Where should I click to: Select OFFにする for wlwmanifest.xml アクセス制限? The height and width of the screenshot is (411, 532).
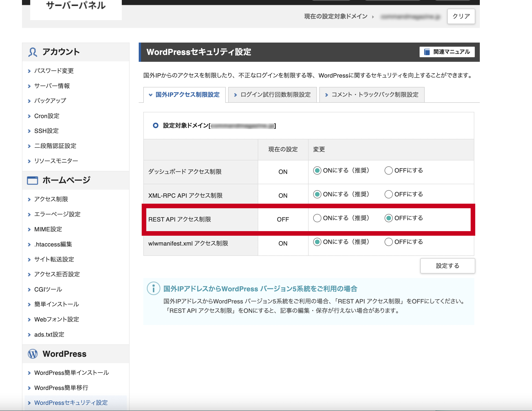pos(388,242)
